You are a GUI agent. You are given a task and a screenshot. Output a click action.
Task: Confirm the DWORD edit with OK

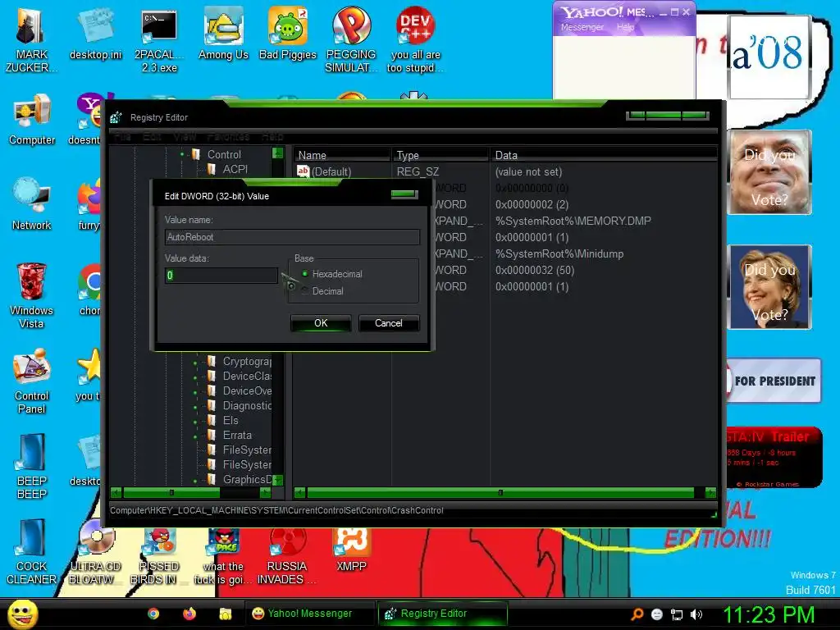(321, 323)
